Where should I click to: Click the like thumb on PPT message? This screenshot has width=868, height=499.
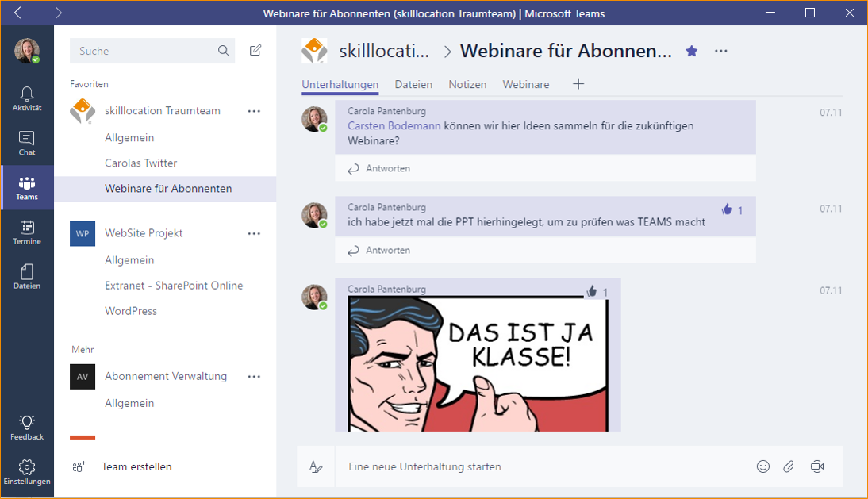tap(727, 209)
